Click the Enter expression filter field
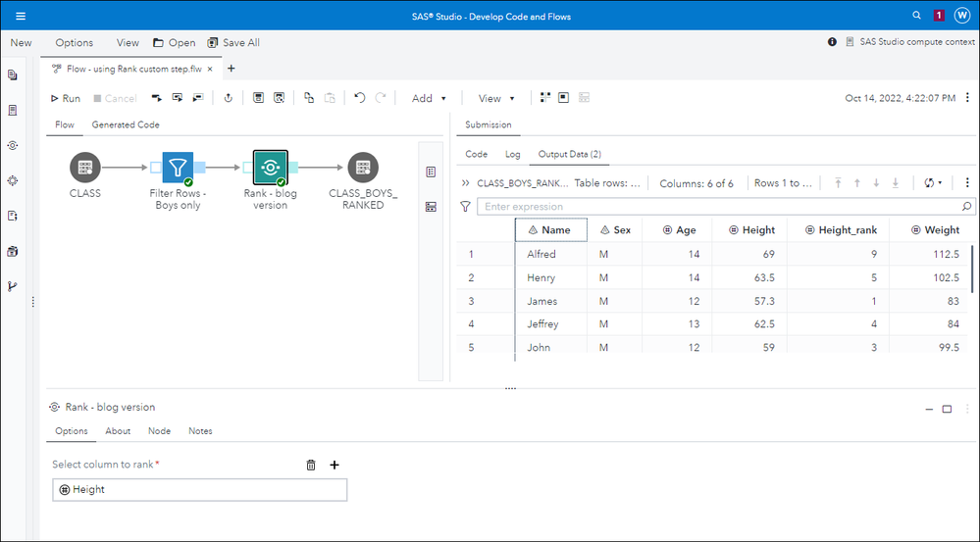The image size is (980, 542). point(726,207)
